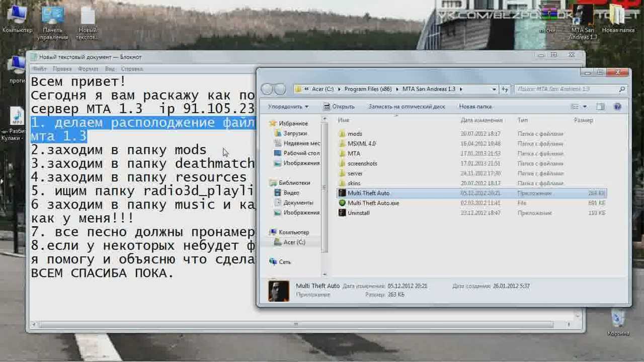This screenshot has width=644, height=362.
Task: Open the view options dropdown arrow
Action: 585,107
